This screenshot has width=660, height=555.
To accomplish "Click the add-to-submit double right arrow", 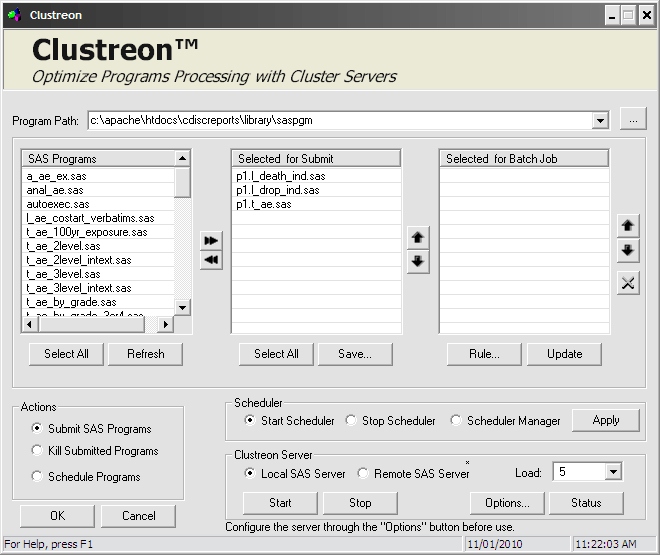I will [211, 240].
